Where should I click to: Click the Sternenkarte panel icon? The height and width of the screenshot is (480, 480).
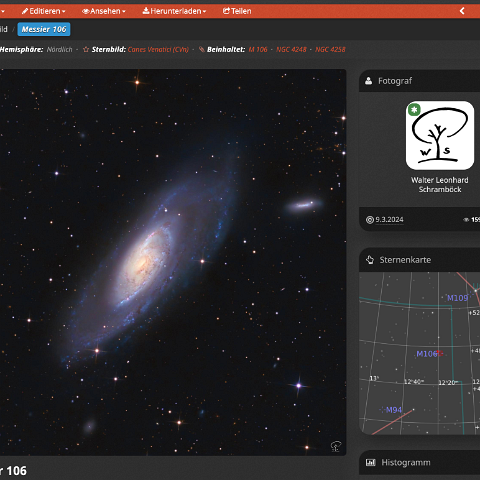click(370, 260)
